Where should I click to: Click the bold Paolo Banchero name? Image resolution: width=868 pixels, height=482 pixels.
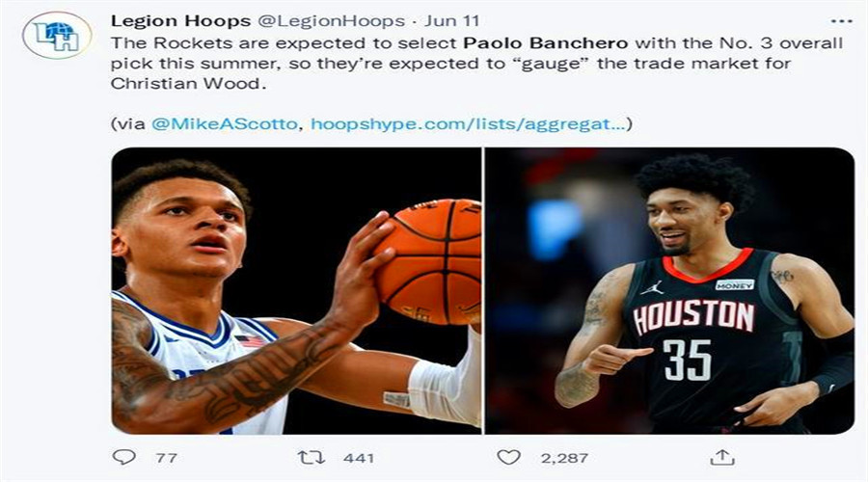(x=545, y=43)
